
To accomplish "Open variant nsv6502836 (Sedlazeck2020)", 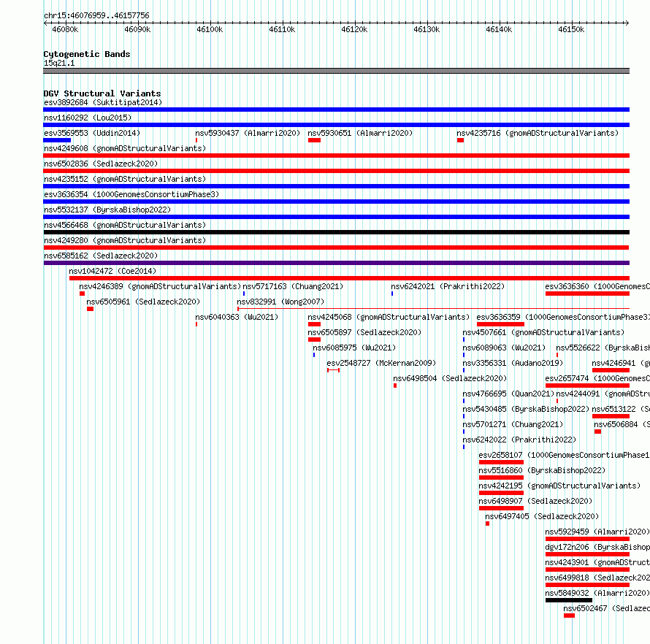I will (x=101, y=164).
